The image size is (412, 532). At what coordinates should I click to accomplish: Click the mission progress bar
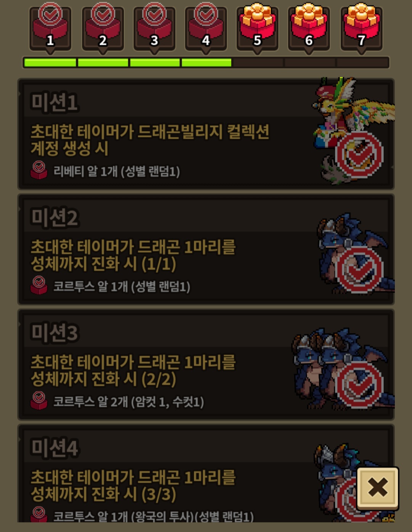pyautogui.click(x=206, y=62)
